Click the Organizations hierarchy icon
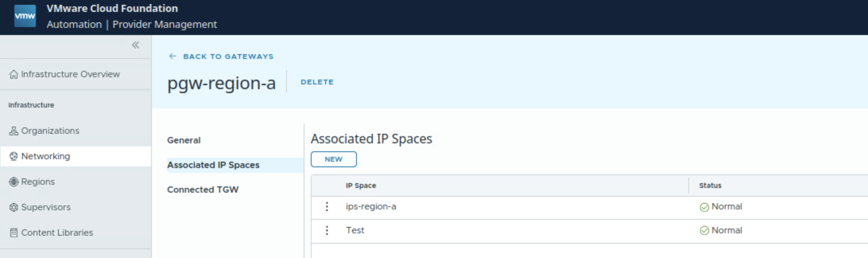Image resolution: width=868 pixels, height=258 pixels. pyautogui.click(x=14, y=131)
